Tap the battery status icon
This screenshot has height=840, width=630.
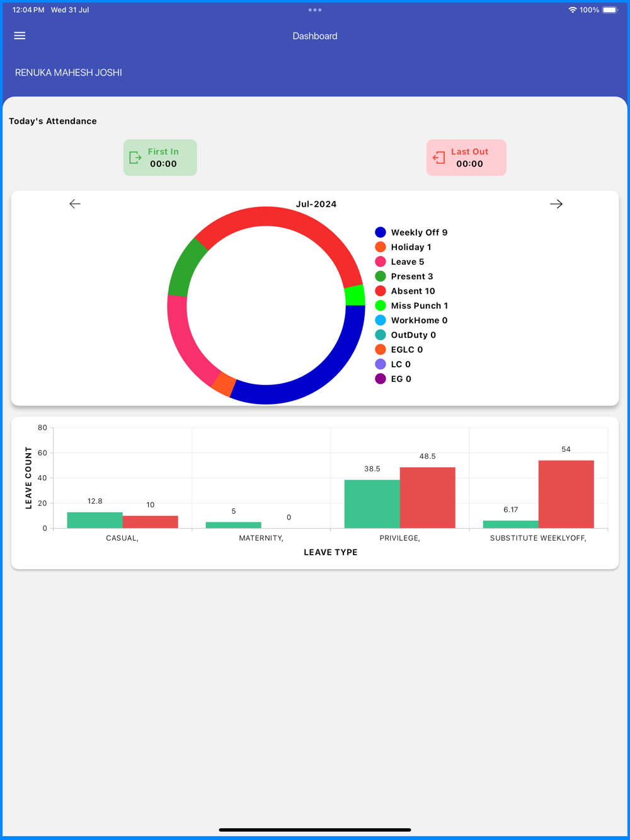click(610, 10)
